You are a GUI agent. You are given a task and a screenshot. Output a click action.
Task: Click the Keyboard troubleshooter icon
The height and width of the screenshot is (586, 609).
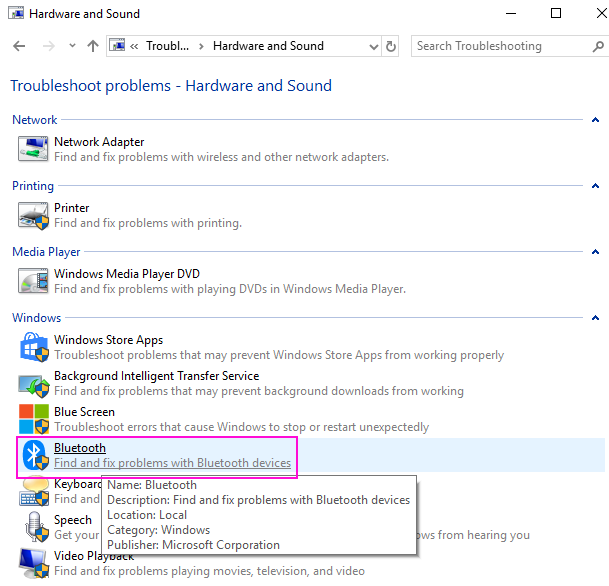point(34,492)
